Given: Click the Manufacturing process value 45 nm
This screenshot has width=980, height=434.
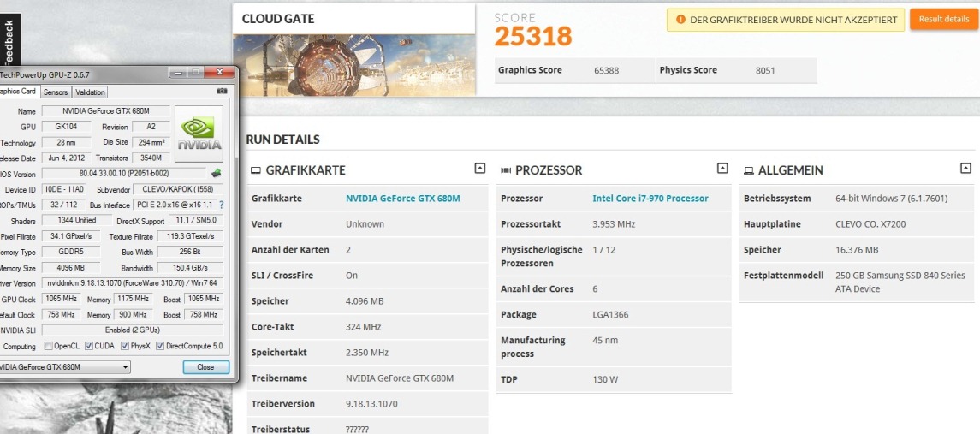Looking at the screenshot, I should 605,340.
